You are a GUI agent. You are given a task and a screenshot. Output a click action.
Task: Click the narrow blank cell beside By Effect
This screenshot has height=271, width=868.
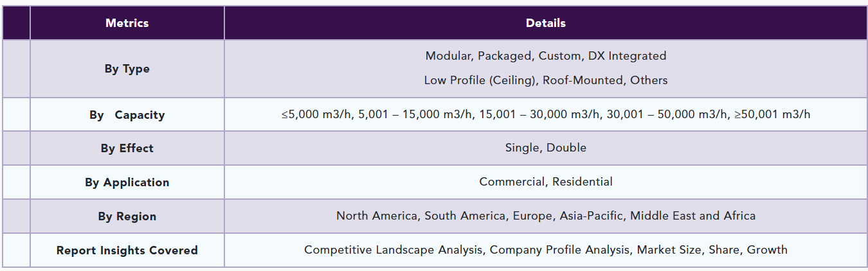tap(16, 148)
